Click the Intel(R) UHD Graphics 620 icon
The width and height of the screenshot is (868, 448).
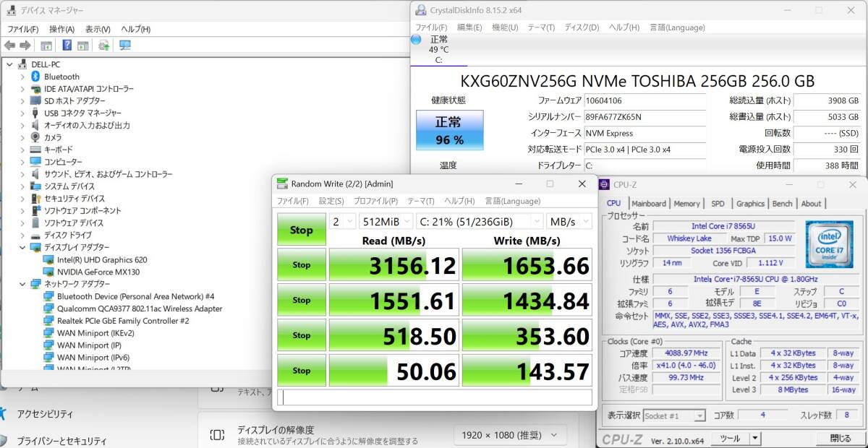pos(48,259)
